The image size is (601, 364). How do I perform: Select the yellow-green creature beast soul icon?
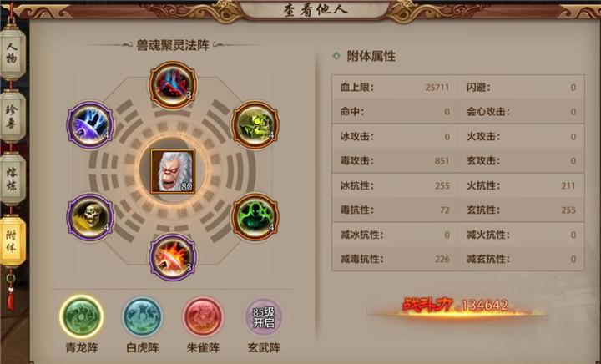point(255,124)
